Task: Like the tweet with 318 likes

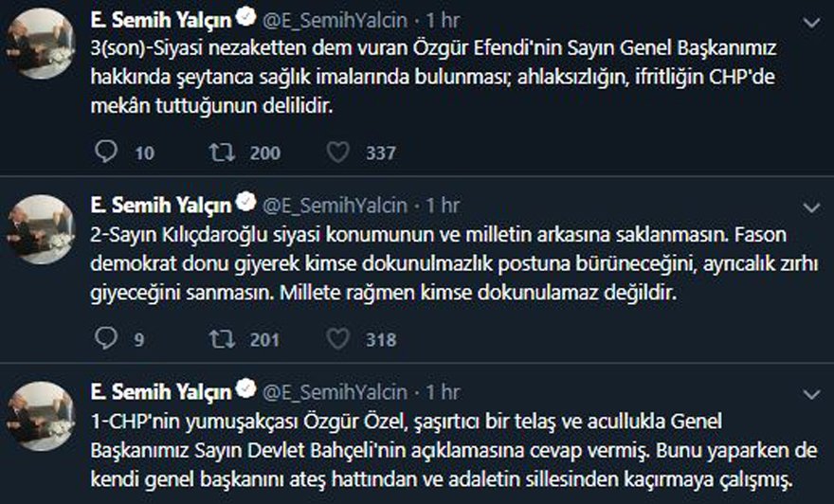Action: [x=336, y=338]
